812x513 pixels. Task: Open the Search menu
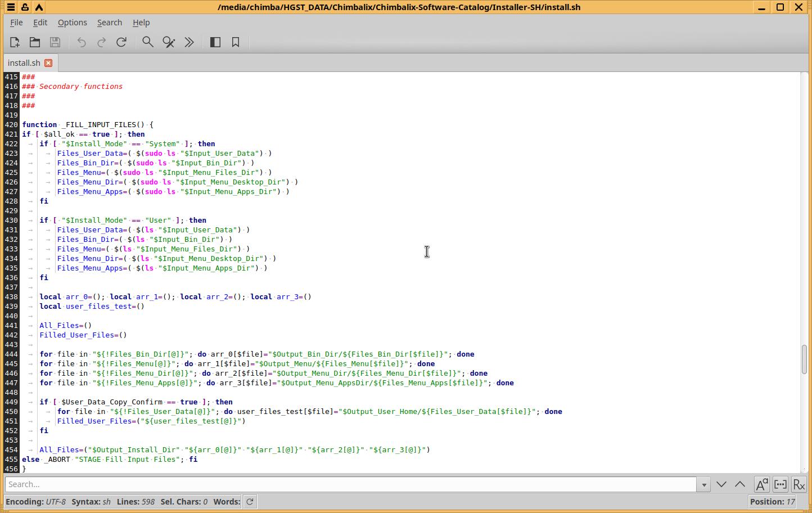[x=109, y=22]
